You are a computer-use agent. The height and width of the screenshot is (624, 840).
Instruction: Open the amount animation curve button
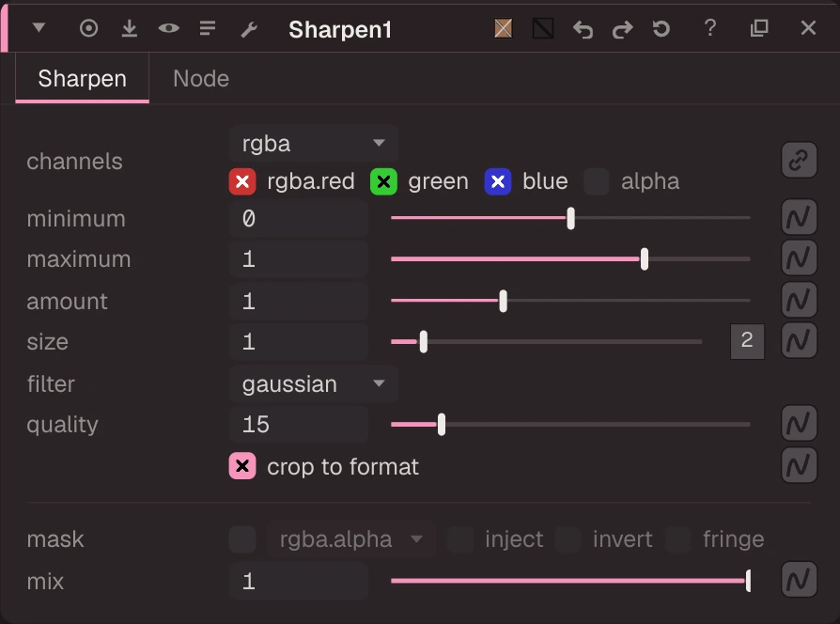click(799, 300)
